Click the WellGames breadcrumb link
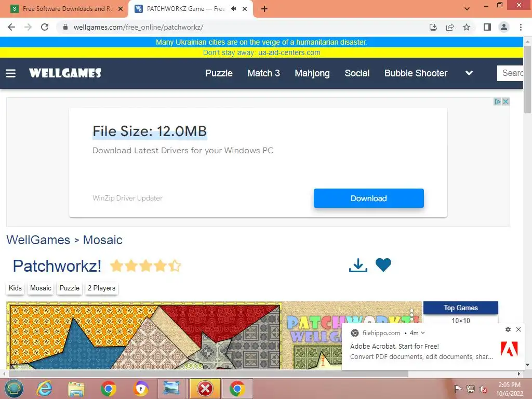532x399 pixels. [38, 240]
